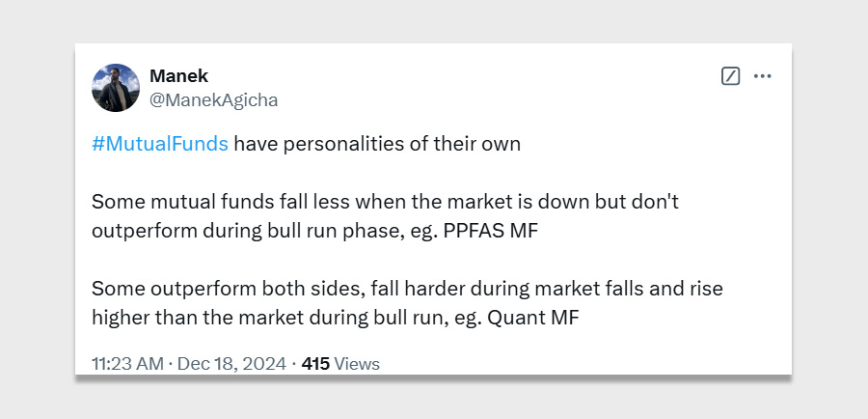
Task: Click the gray background below the tweet card
Action: pos(434,401)
